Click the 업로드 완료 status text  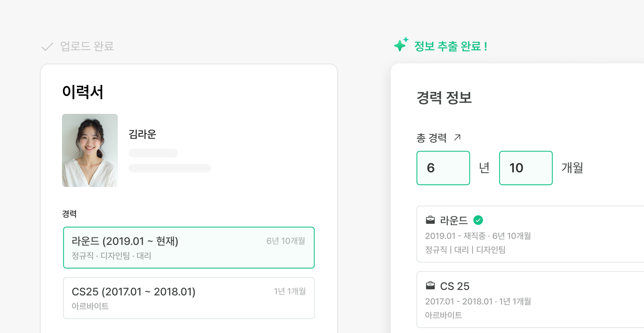point(87,46)
